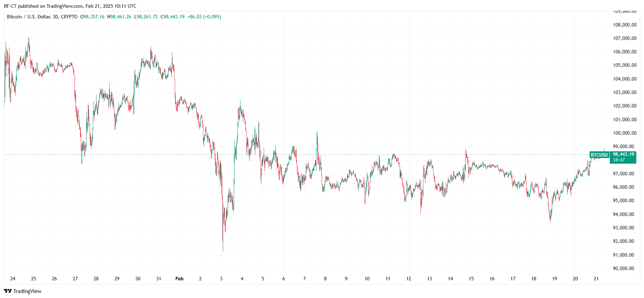Click the 106,000.00 price axis label
644x298 pixels.
(x=625, y=52)
